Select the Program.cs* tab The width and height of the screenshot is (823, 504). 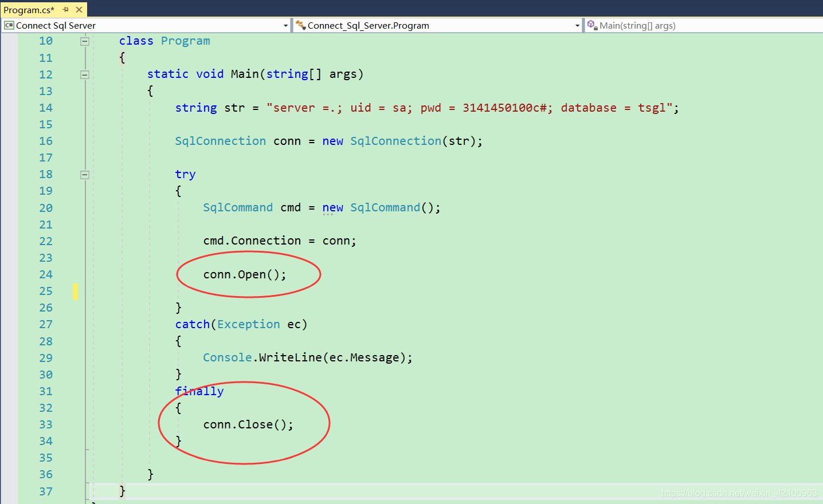tap(29, 10)
